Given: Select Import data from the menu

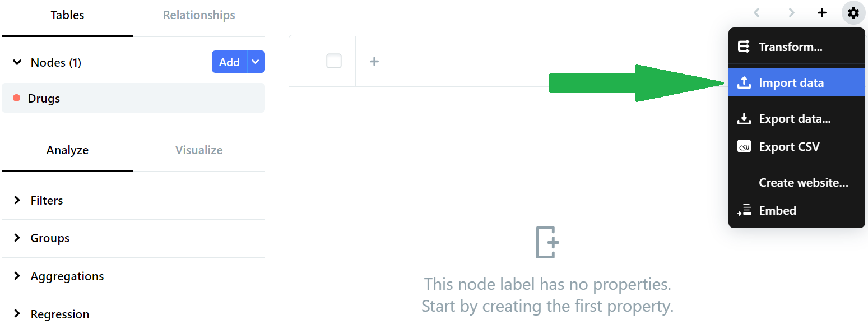Looking at the screenshot, I should [791, 83].
